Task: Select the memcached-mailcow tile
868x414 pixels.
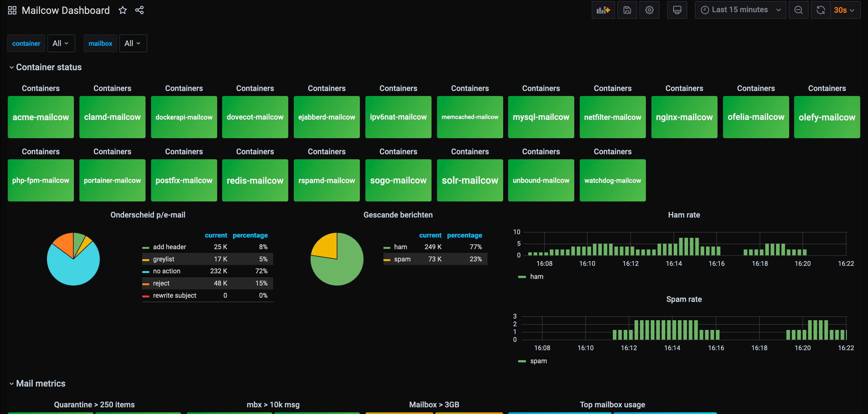Action: [470, 117]
